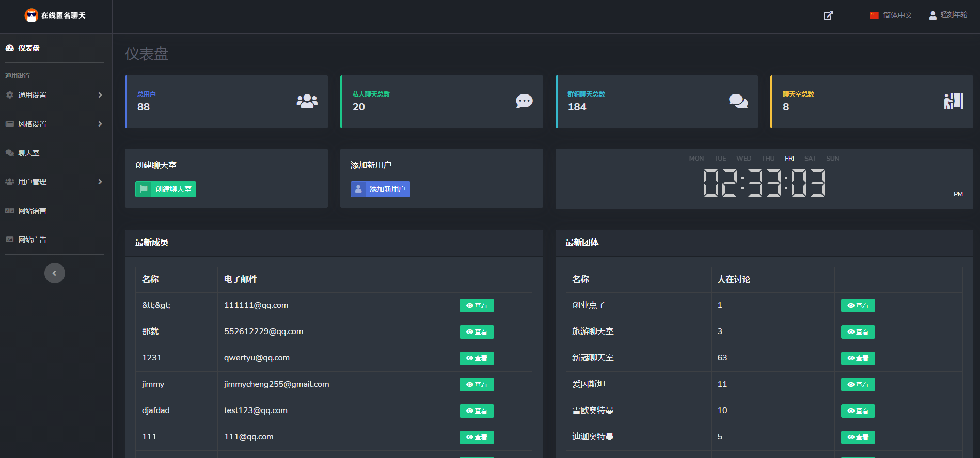Image resolution: width=980 pixels, height=458 pixels.
Task: Click the China flag language icon
Action: [x=874, y=15]
